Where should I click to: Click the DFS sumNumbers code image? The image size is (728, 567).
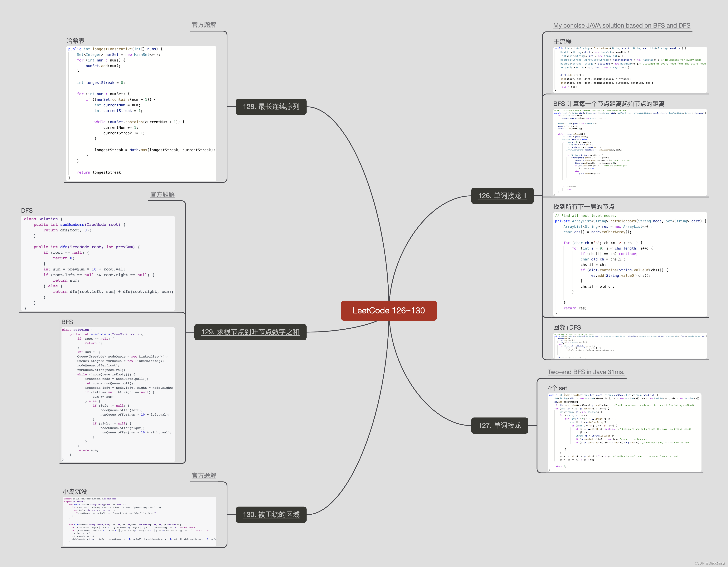tap(98, 264)
